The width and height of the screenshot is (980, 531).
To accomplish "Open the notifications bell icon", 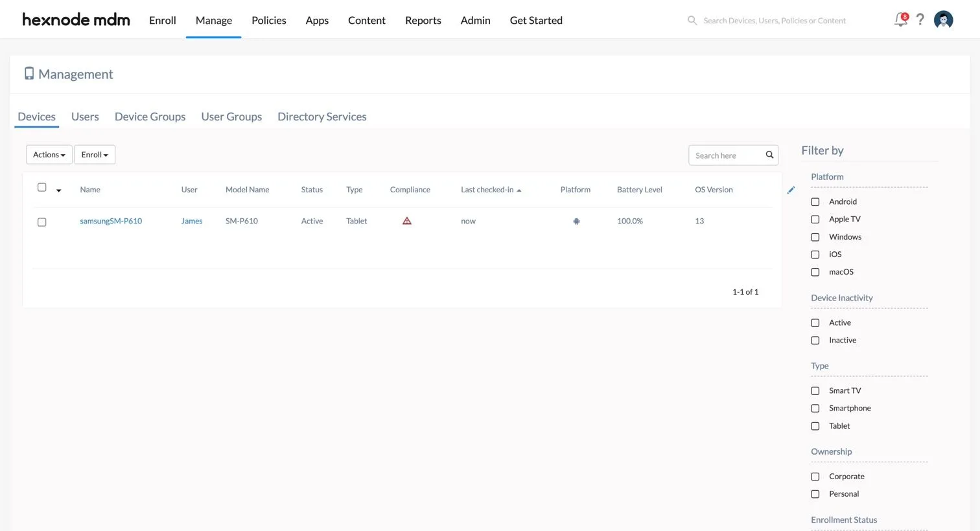I will (x=901, y=19).
